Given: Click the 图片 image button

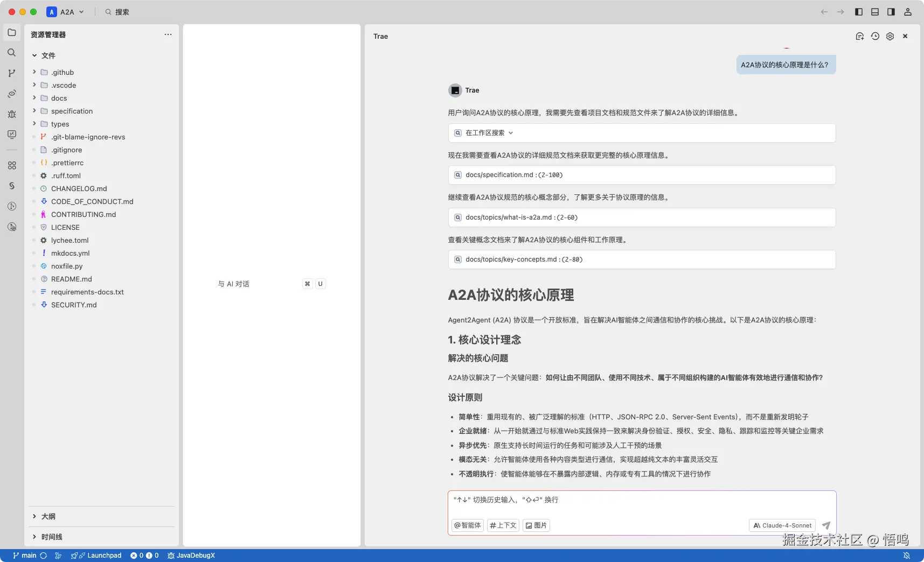Looking at the screenshot, I should pos(536,525).
